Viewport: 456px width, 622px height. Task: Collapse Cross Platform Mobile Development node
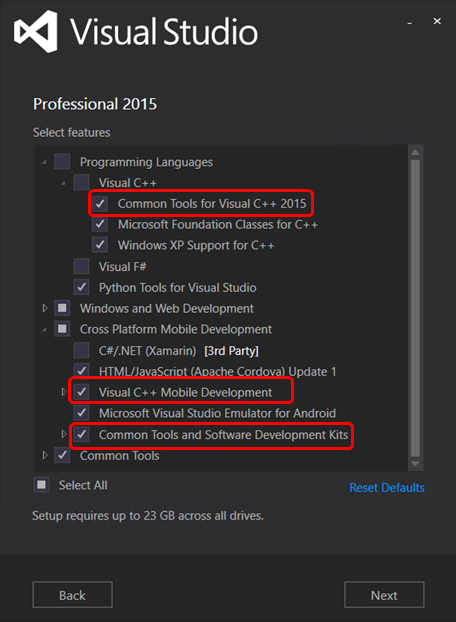(x=44, y=330)
